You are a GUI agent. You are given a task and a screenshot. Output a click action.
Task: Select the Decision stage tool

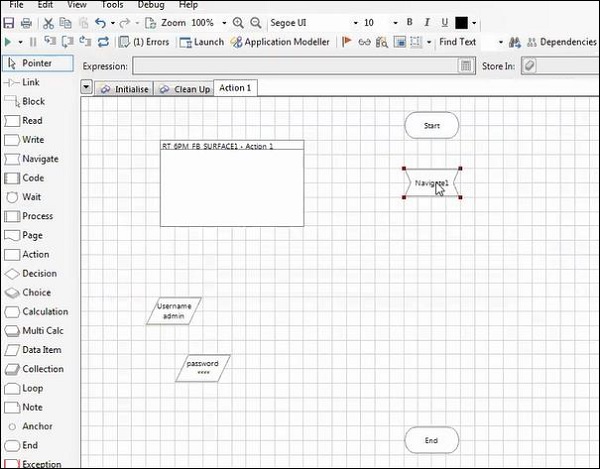click(39, 273)
